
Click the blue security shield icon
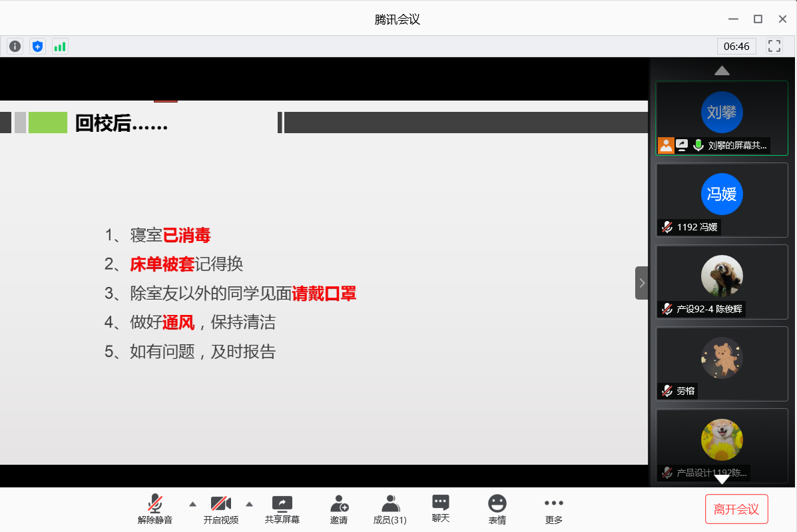click(x=38, y=47)
